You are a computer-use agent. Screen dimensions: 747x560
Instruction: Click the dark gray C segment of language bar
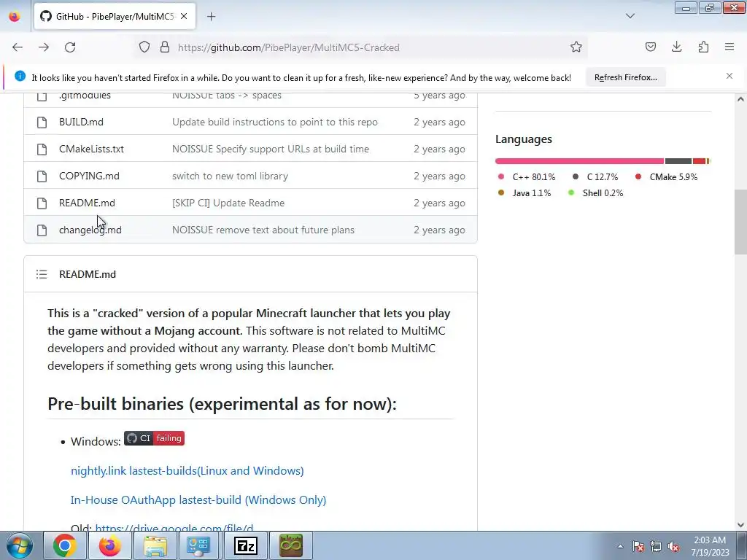click(x=678, y=161)
